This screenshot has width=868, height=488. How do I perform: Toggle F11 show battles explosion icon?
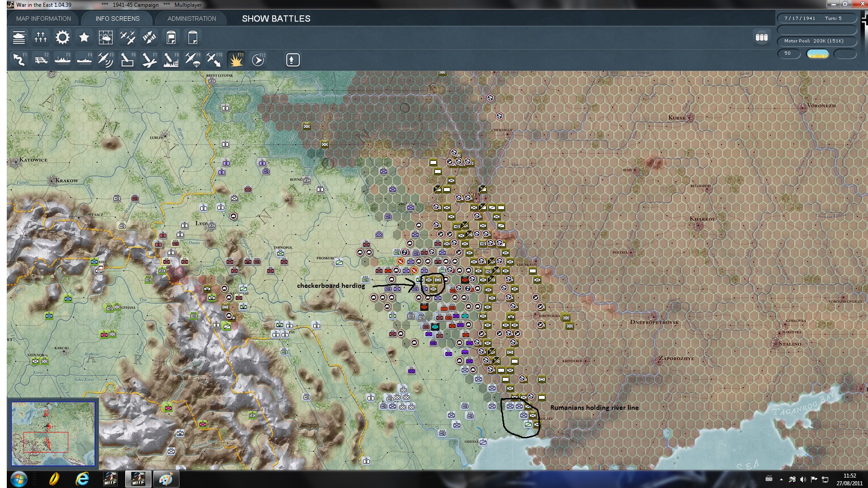click(236, 60)
